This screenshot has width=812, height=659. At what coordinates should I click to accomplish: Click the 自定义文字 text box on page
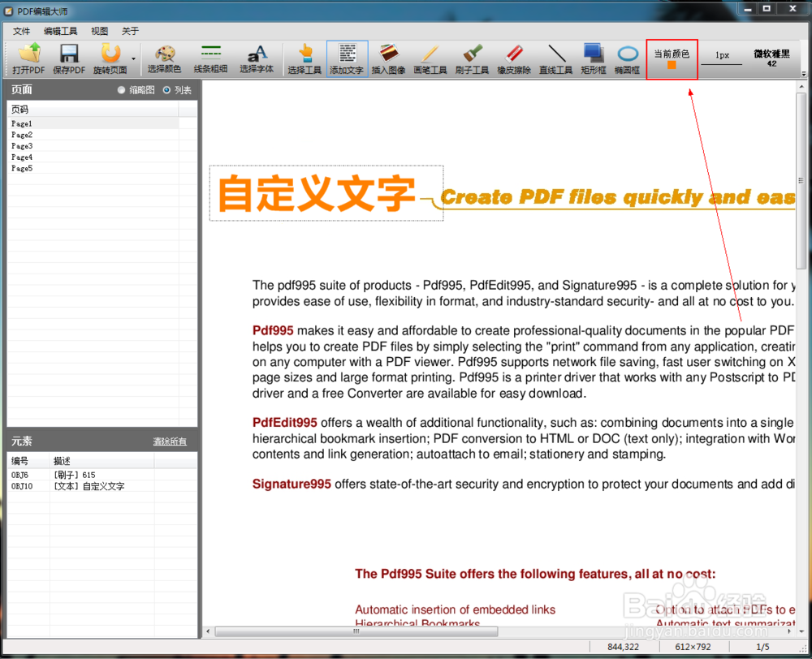(326, 193)
